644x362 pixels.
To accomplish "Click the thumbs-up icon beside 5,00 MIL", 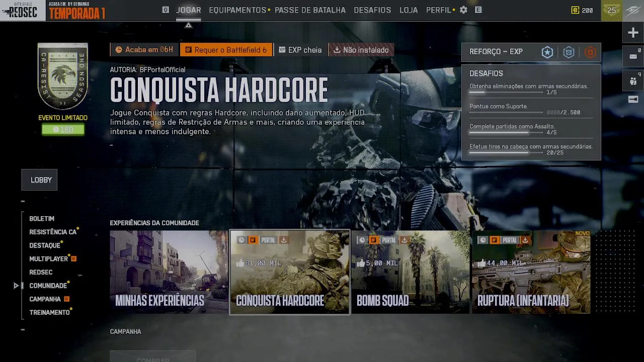I will pyautogui.click(x=361, y=263).
